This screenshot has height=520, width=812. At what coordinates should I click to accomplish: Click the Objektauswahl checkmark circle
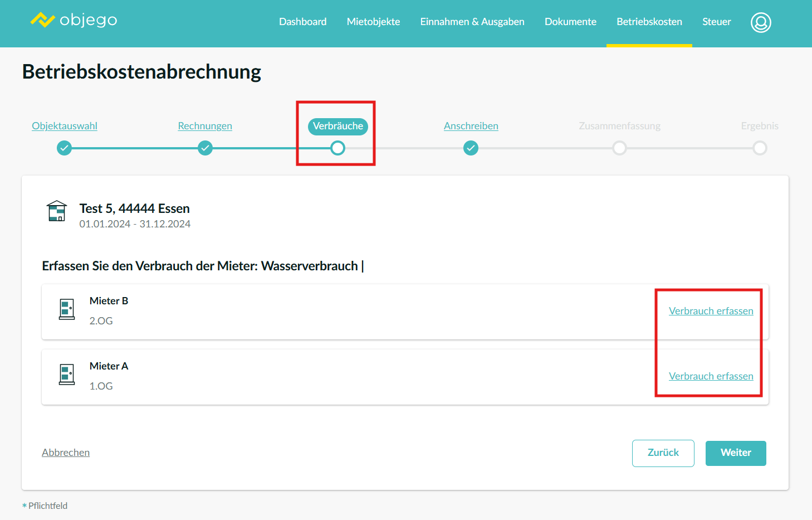(x=65, y=148)
